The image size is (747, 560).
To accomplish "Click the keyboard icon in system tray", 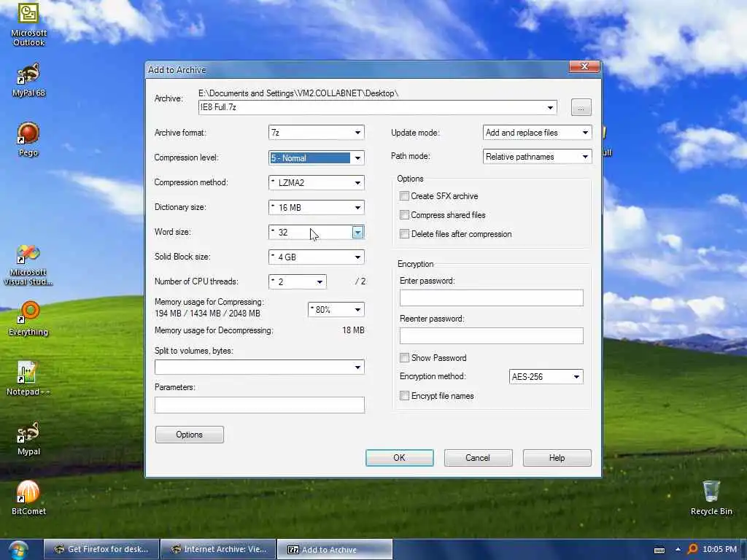I will pyautogui.click(x=659, y=550).
